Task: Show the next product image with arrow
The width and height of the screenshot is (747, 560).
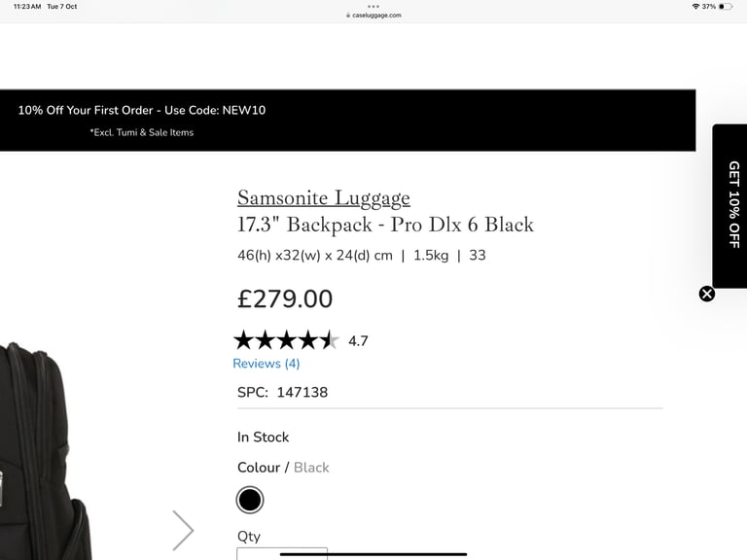Action: point(183,530)
